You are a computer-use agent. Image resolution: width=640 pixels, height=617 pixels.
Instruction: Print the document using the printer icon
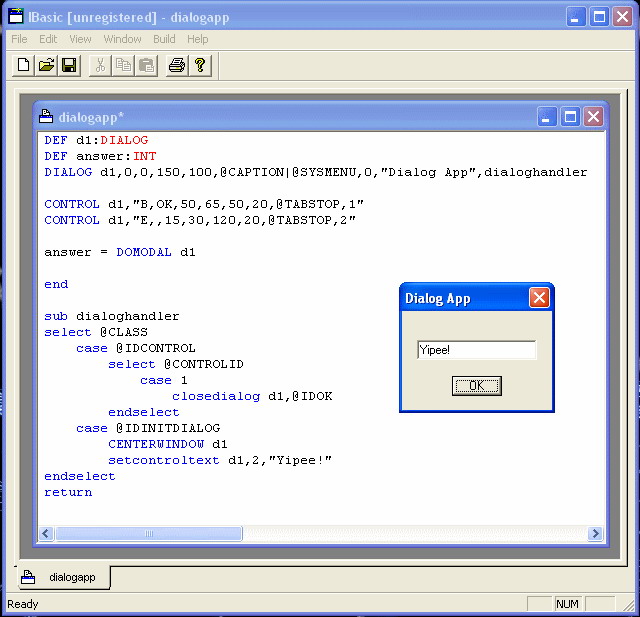pyautogui.click(x=177, y=65)
